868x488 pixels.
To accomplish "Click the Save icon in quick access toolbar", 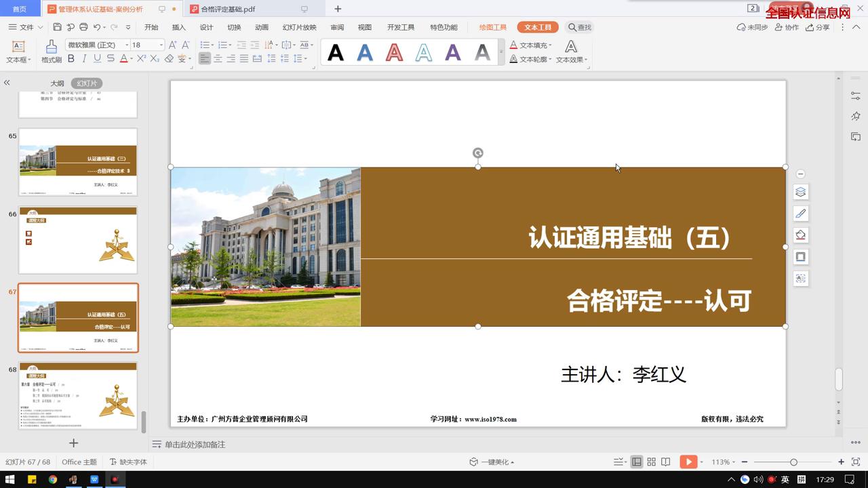I will [x=57, y=27].
